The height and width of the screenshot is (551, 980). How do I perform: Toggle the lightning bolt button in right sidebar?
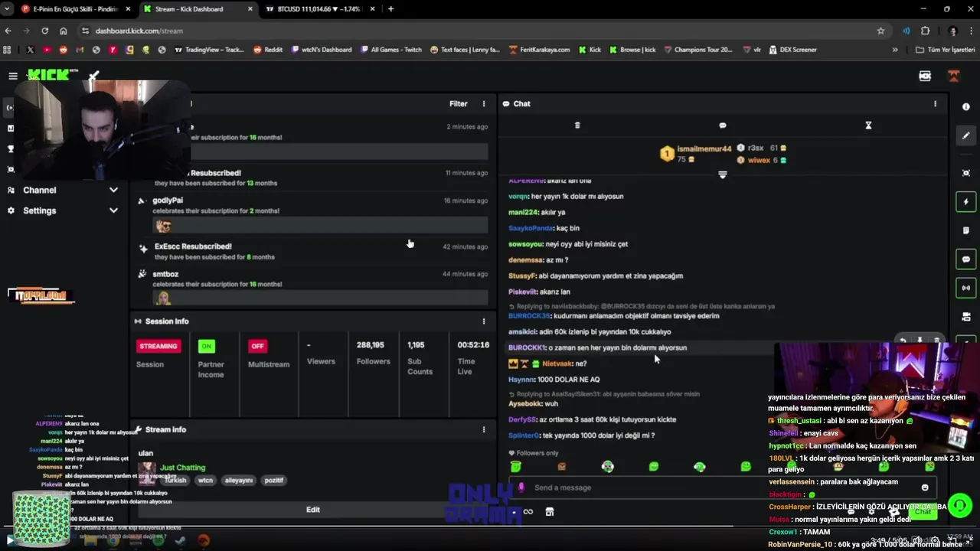(x=966, y=202)
